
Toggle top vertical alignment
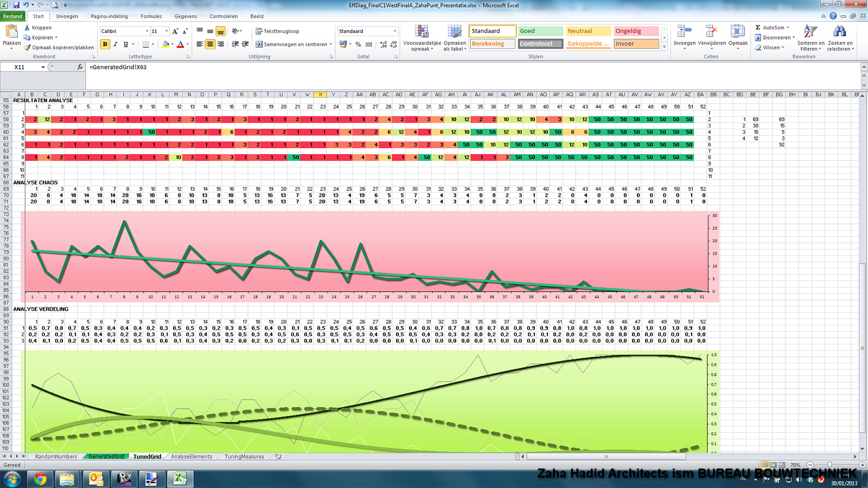pyautogui.click(x=200, y=31)
